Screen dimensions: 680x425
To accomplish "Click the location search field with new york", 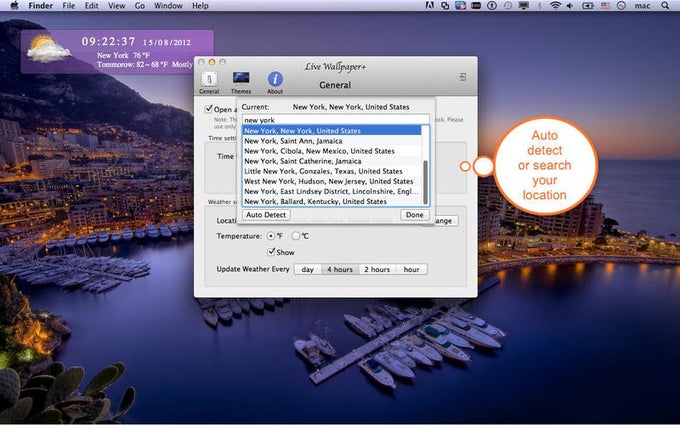I will pyautogui.click(x=335, y=120).
